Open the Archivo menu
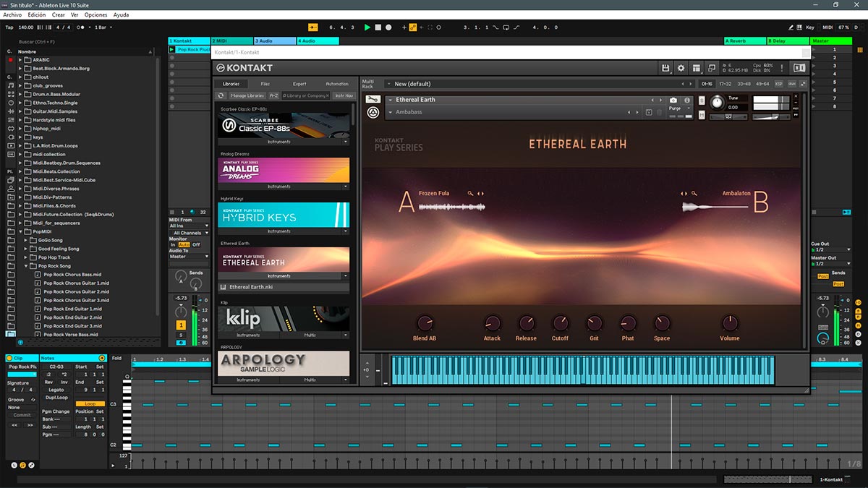This screenshot has height=488, width=868. (x=12, y=14)
